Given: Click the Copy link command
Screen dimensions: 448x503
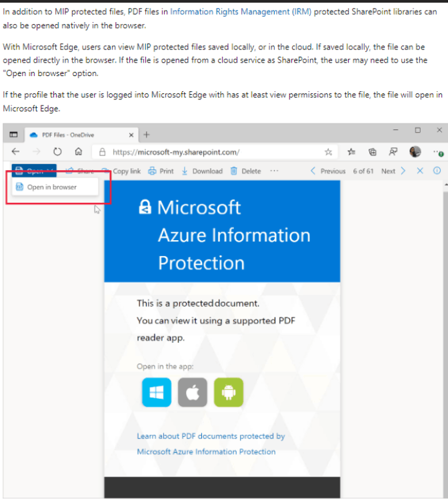Looking at the screenshot, I should (x=121, y=171).
